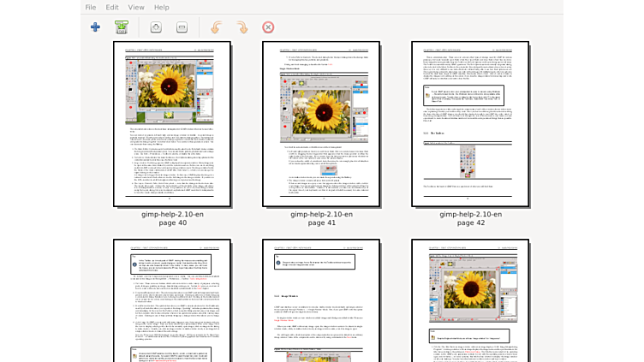Click the blue plus Import PDF icon

95,27
